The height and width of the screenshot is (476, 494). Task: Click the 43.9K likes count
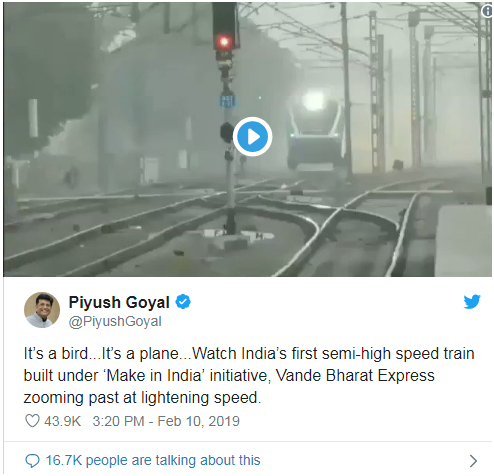pyautogui.click(x=62, y=421)
